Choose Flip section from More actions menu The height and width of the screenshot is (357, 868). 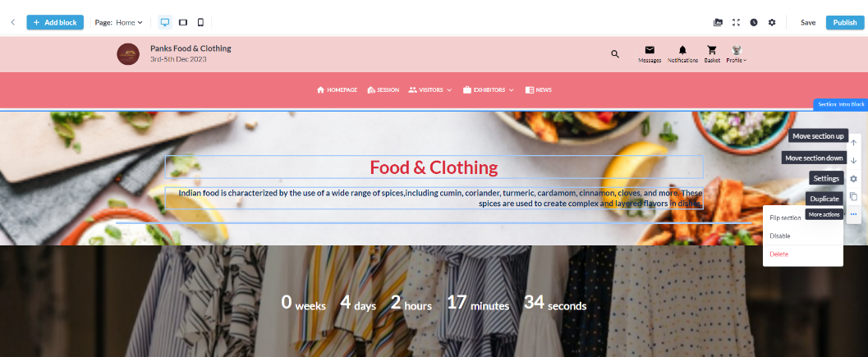pyautogui.click(x=785, y=217)
